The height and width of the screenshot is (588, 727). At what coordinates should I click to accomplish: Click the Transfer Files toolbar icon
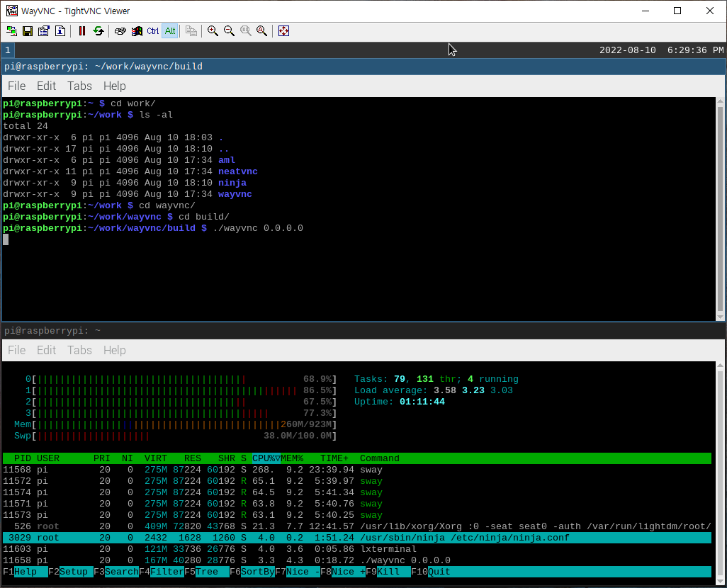coord(191,31)
